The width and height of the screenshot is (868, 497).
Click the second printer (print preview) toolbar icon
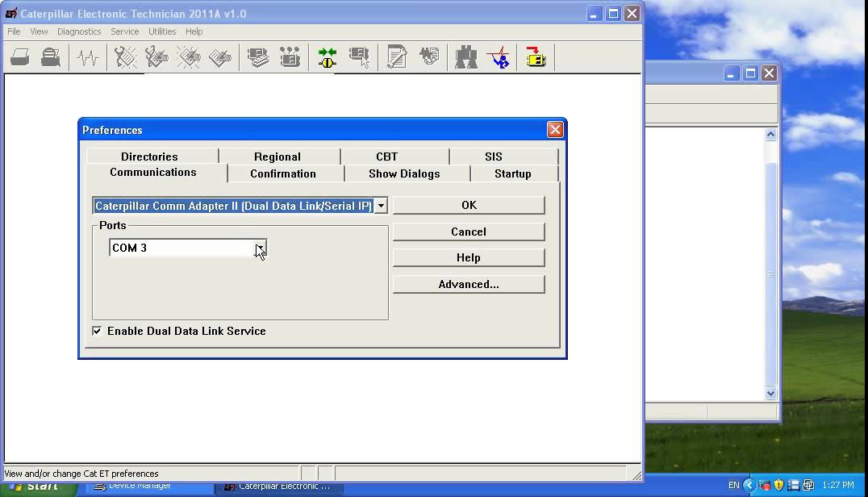coord(50,57)
